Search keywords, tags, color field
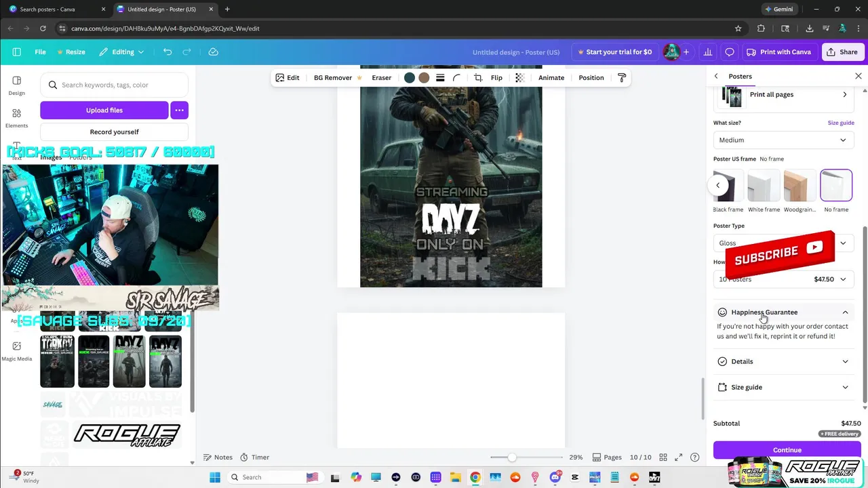The image size is (868, 488). 114,85
